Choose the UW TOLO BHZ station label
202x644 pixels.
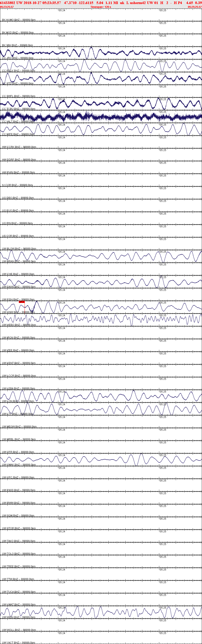[19, 554]
